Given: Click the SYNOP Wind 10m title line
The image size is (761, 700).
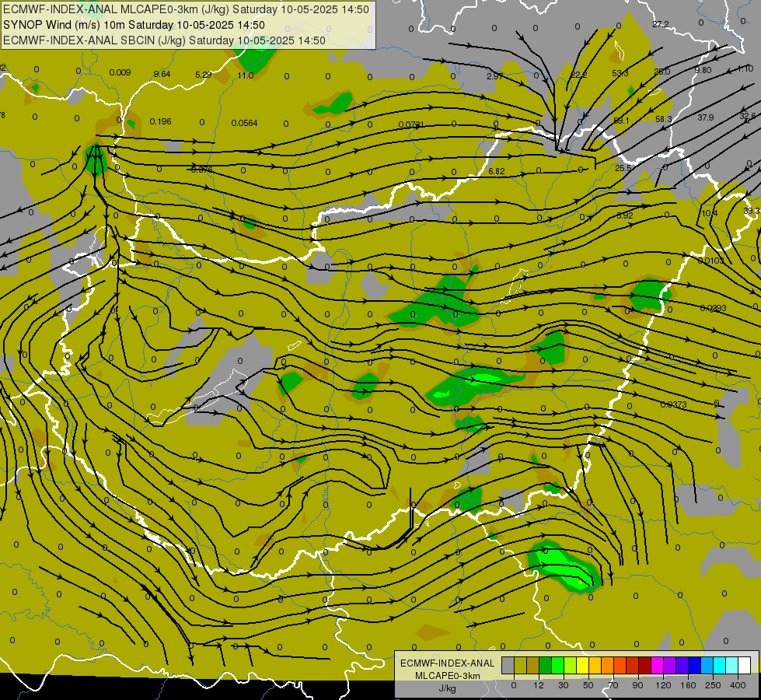Looking at the screenshot, I should [134, 25].
